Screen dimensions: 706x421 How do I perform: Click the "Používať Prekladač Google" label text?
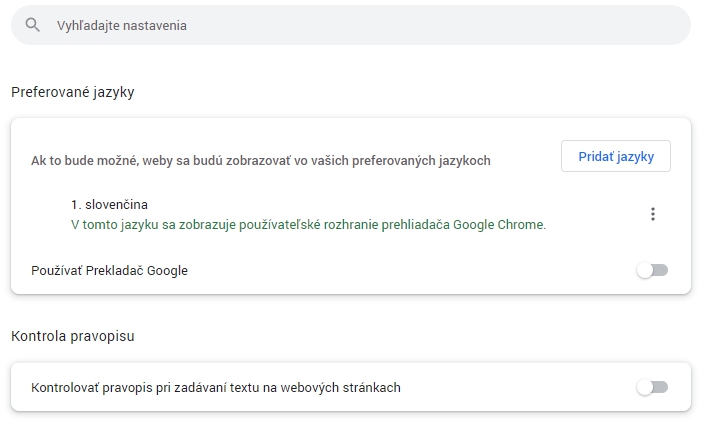pos(109,270)
